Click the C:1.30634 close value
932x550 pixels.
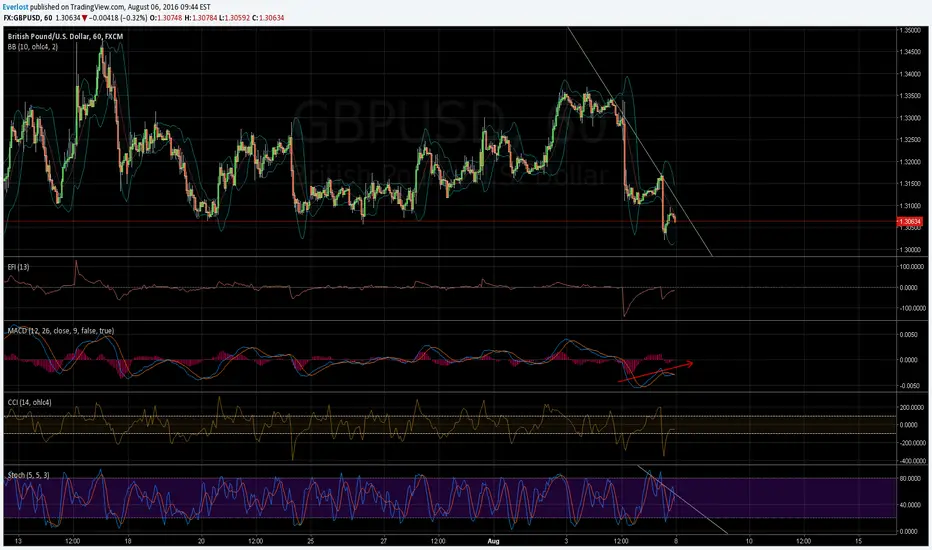268,18
